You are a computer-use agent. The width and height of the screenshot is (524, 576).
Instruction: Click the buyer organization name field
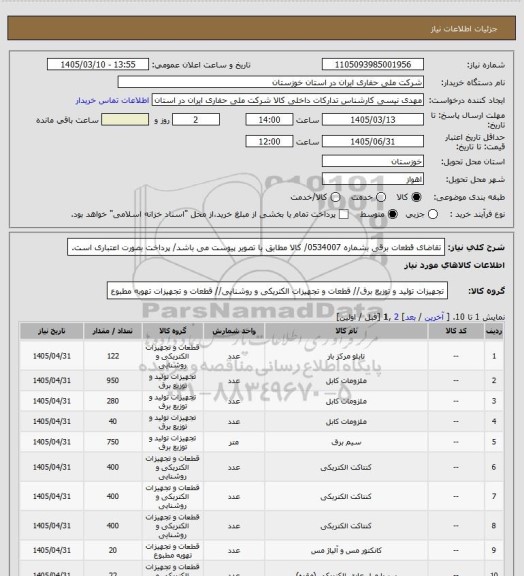tap(270, 82)
